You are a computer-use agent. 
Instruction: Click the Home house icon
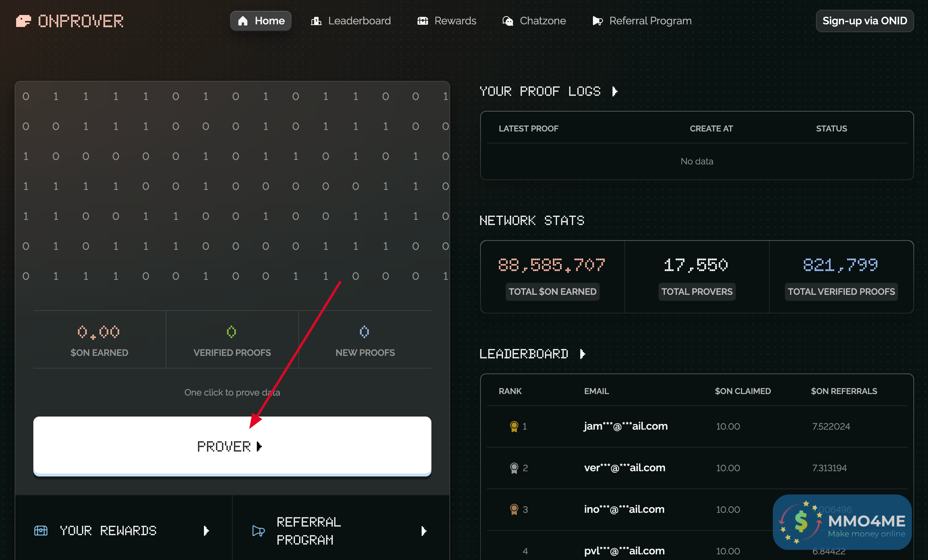pyautogui.click(x=243, y=21)
